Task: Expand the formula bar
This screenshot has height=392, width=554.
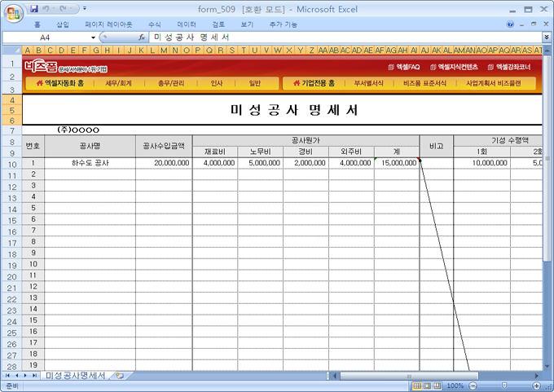Action: [546, 37]
